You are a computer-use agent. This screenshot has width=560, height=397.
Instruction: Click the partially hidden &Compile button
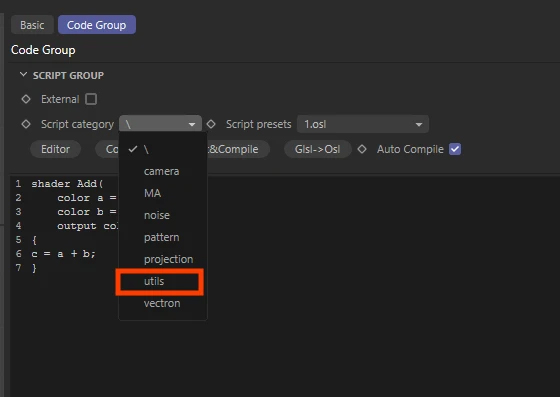(x=238, y=149)
